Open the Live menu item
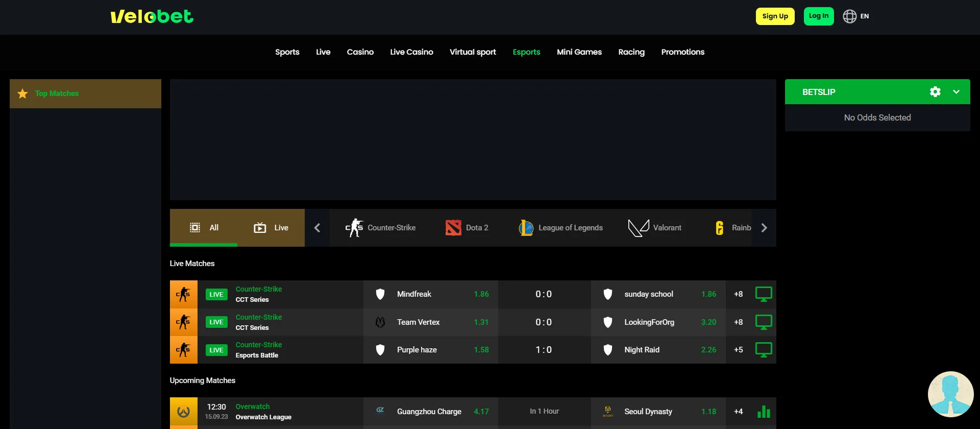 323,52
